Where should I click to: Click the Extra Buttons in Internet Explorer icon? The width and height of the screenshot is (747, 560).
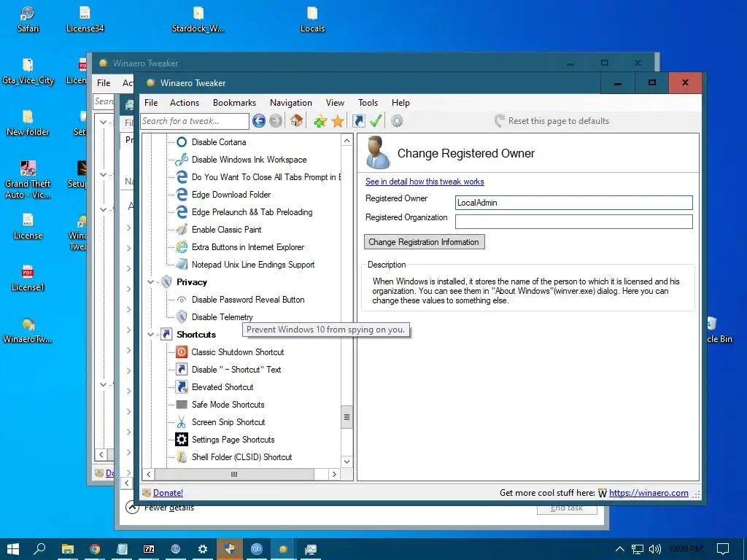point(182,246)
